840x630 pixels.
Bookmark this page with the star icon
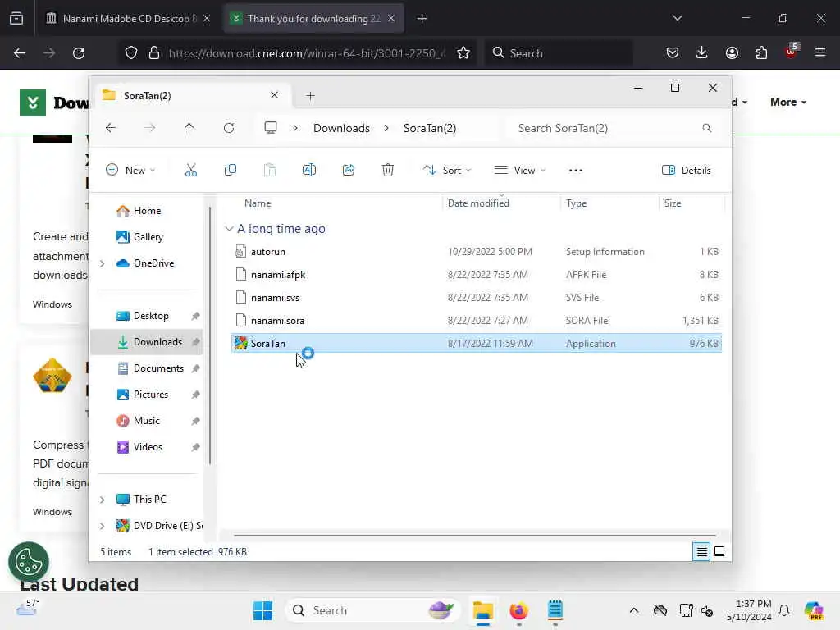tap(463, 53)
